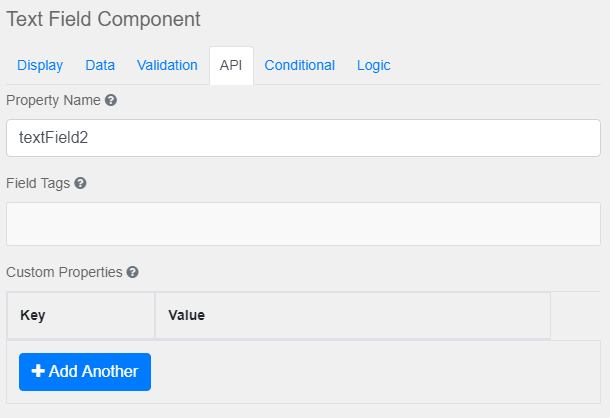The image size is (610, 418).
Task: Open the Conditional tab
Action: click(299, 65)
